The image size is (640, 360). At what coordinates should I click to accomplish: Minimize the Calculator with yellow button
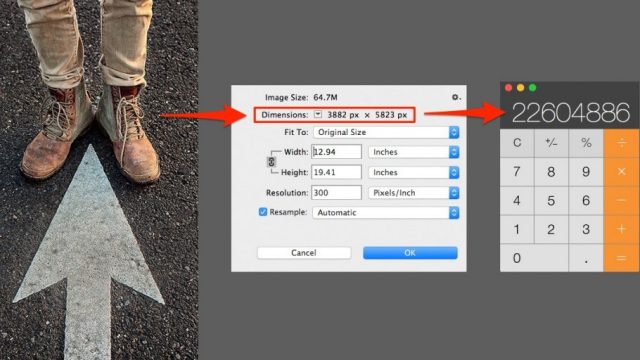point(520,88)
